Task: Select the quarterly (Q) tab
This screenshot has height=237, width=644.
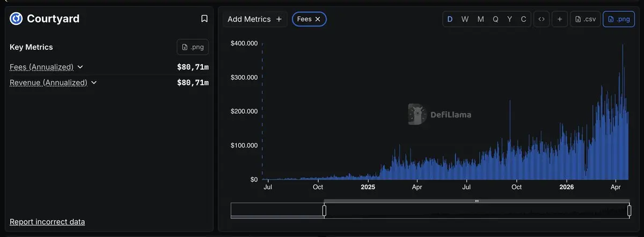Action: pyautogui.click(x=495, y=19)
